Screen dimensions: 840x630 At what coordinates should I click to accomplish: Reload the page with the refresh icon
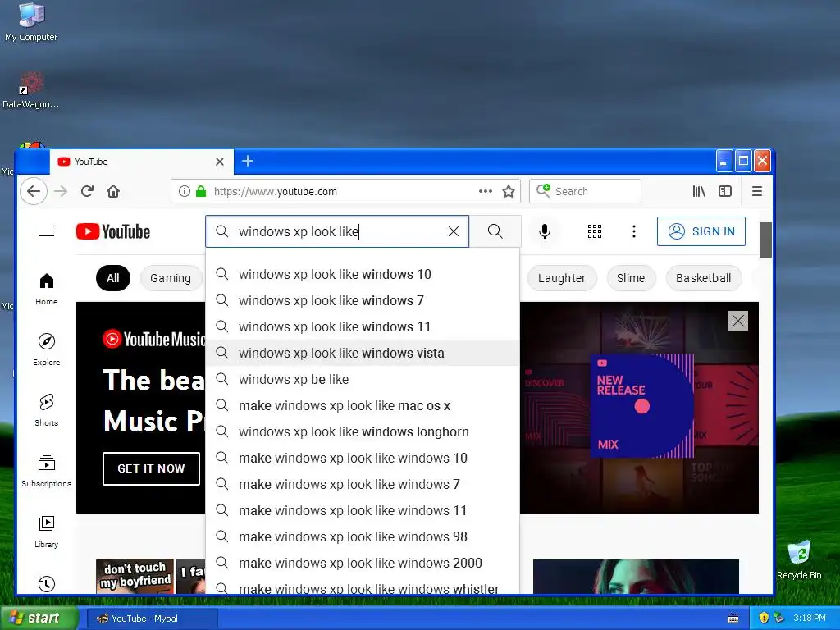tap(87, 191)
